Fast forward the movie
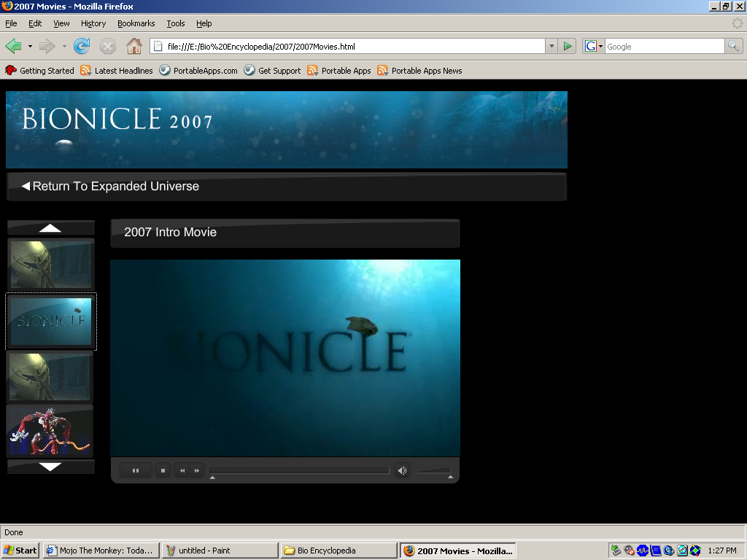 point(197,470)
